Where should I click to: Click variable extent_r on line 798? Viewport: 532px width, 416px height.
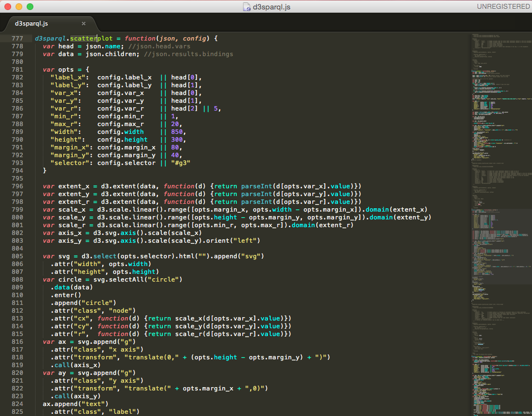(73, 202)
